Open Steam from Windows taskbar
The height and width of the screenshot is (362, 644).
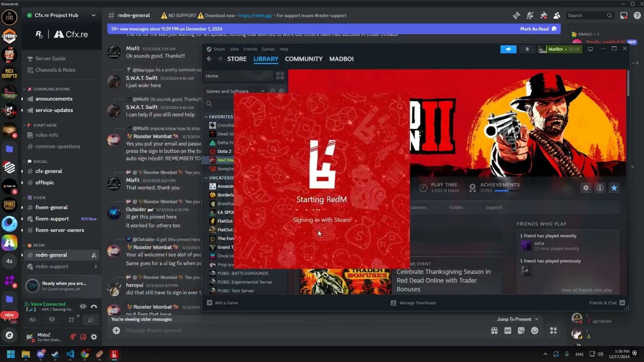[x=55, y=354]
